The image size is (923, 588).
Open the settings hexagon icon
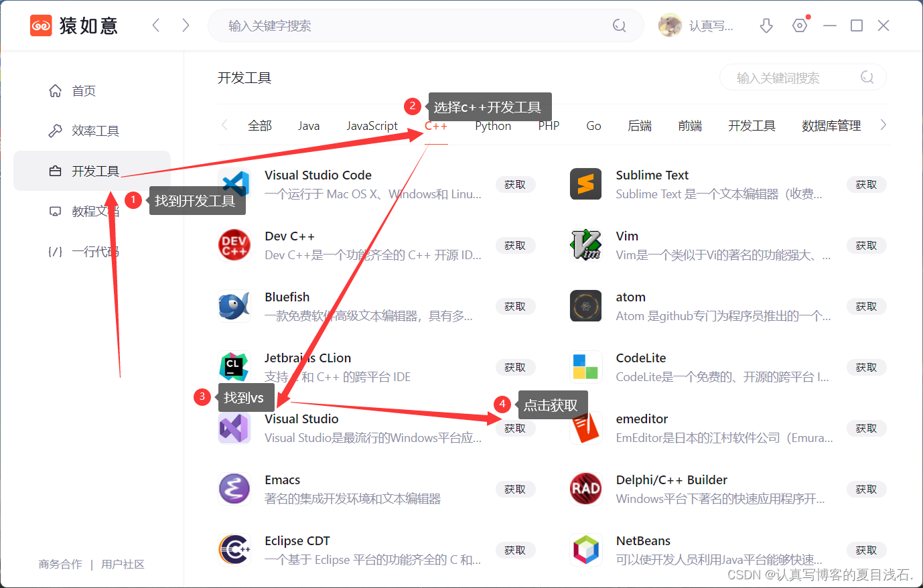click(800, 25)
